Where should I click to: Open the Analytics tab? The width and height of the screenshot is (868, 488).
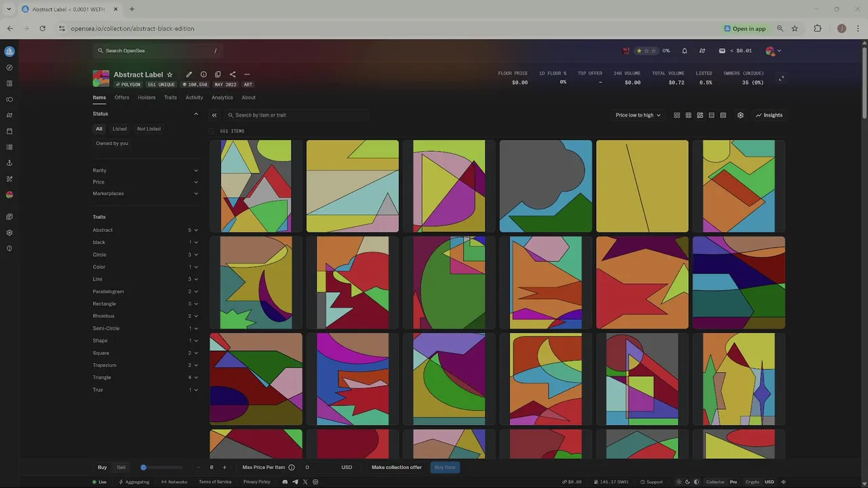point(222,98)
